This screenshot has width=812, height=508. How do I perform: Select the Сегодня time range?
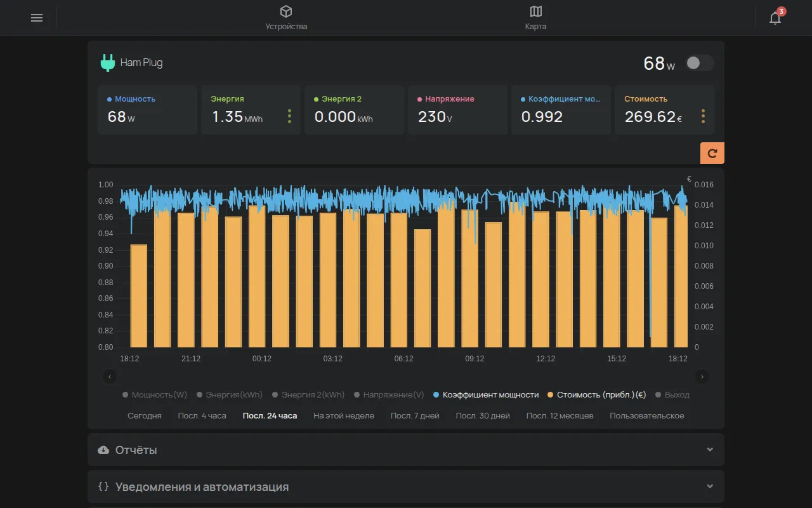coord(145,416)
